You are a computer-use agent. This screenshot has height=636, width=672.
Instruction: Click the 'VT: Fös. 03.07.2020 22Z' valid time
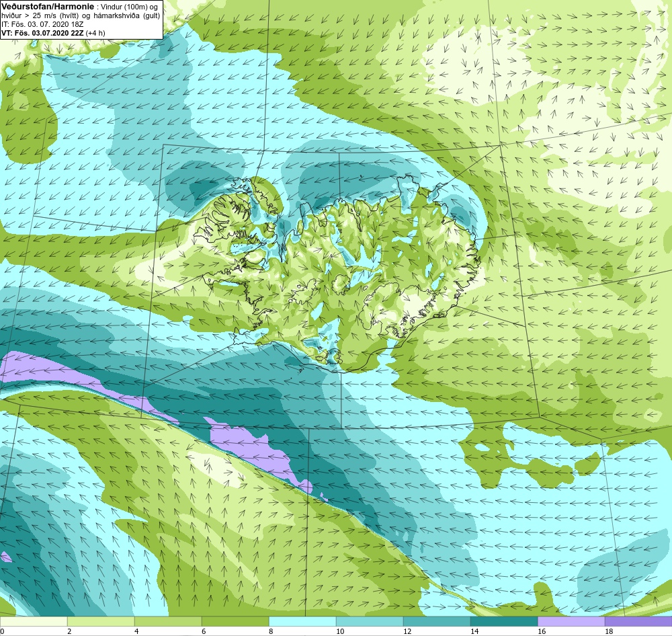42,32
